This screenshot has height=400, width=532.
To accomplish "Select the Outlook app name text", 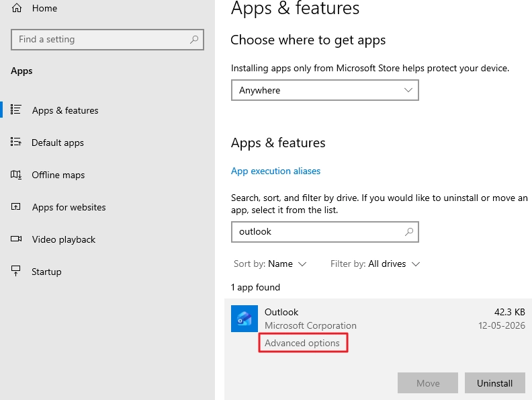I will [x=281, y=312].
